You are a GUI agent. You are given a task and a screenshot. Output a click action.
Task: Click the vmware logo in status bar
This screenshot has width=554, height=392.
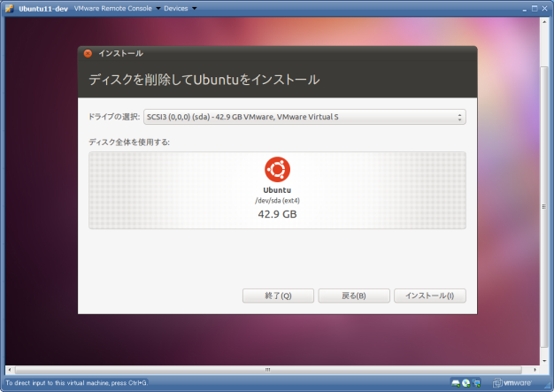point(512,383)
